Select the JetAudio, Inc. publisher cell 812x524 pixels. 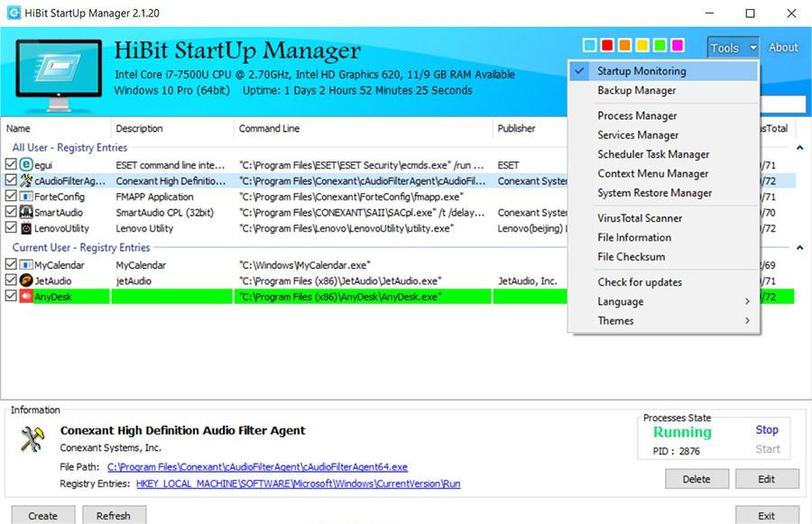tap(527, 280)
